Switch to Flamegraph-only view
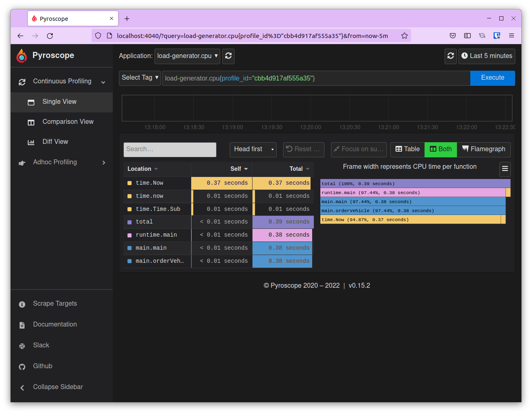 tap(483, 149)
